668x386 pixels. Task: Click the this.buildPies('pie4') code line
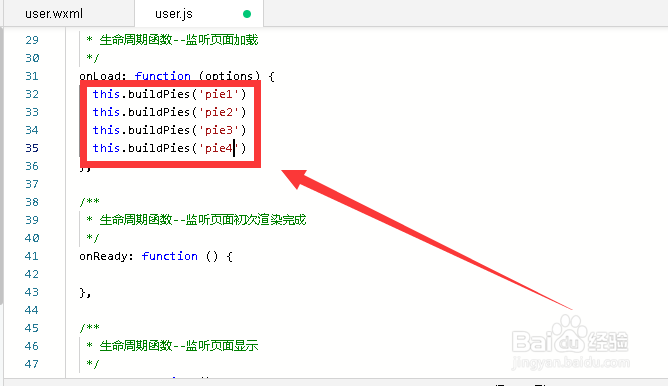(x=170, y=148)
